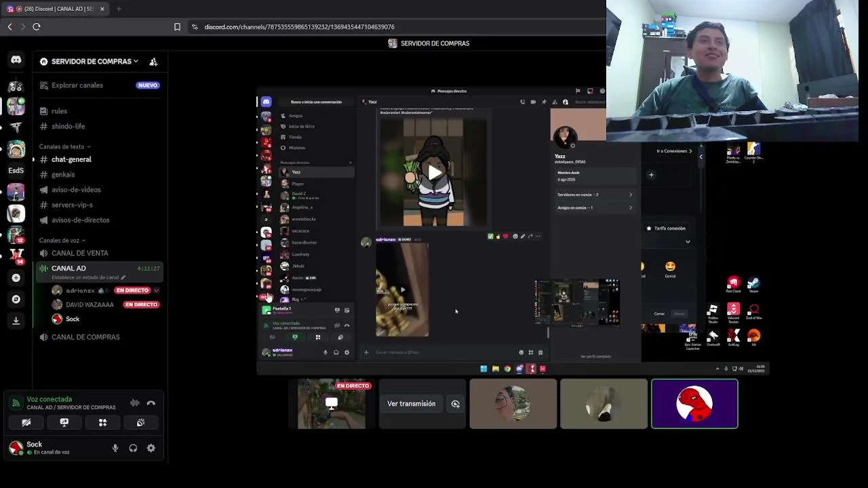This screenshot has width=868, height=488.
Task: Click the invite people icon beside server name
Action: pyautogui.click(x=153, y=62)
